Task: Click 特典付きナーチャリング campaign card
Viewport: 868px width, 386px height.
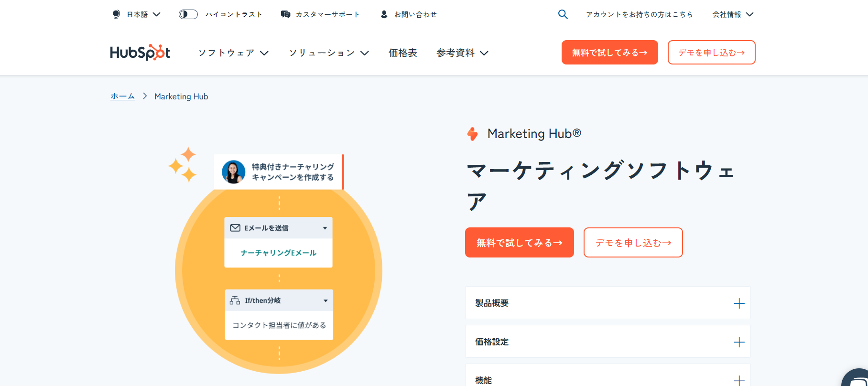Action: point(279,172)
